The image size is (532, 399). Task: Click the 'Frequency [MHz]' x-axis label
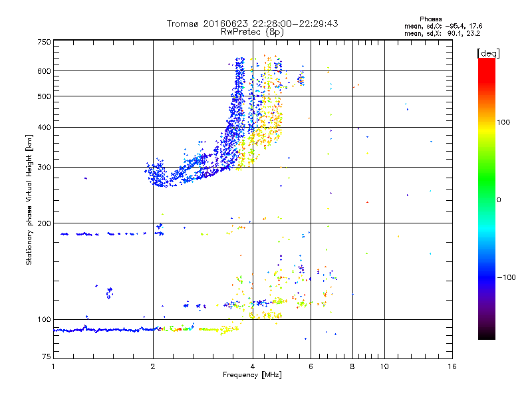(x=252, y=375)
